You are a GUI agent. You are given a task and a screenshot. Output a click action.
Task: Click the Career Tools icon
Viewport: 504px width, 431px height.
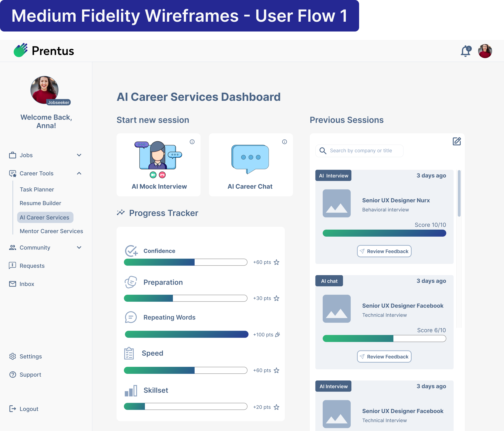pos(12,173)
